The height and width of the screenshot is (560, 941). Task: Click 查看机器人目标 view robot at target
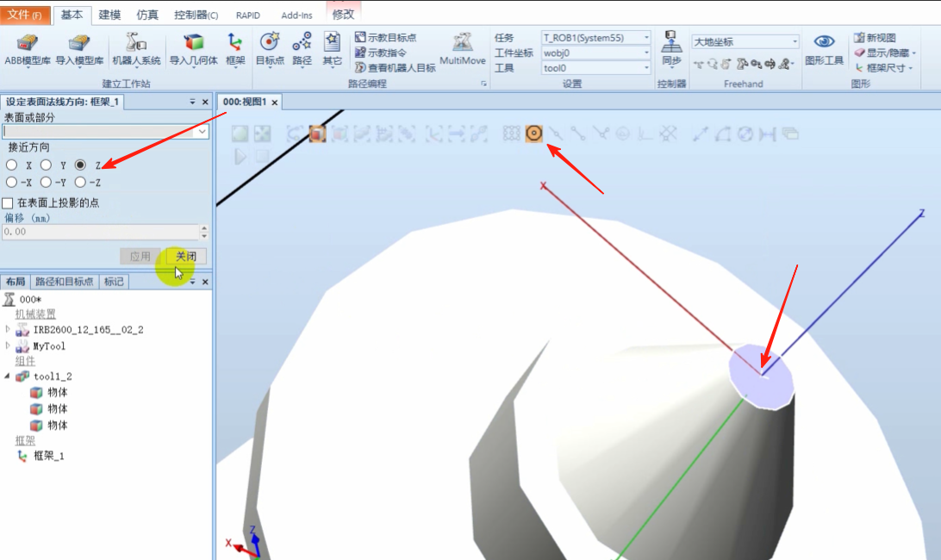[x=395, y=68]
